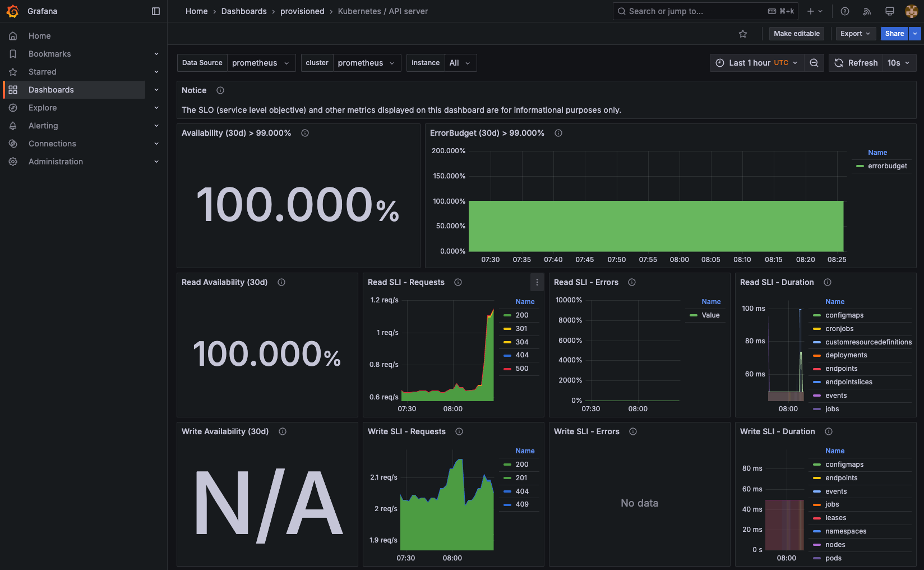Image resolution: width=924 pixels, height=570 pixels.
Task: Open the provisioned breadcrumb folder
Action: click(302, 11)
